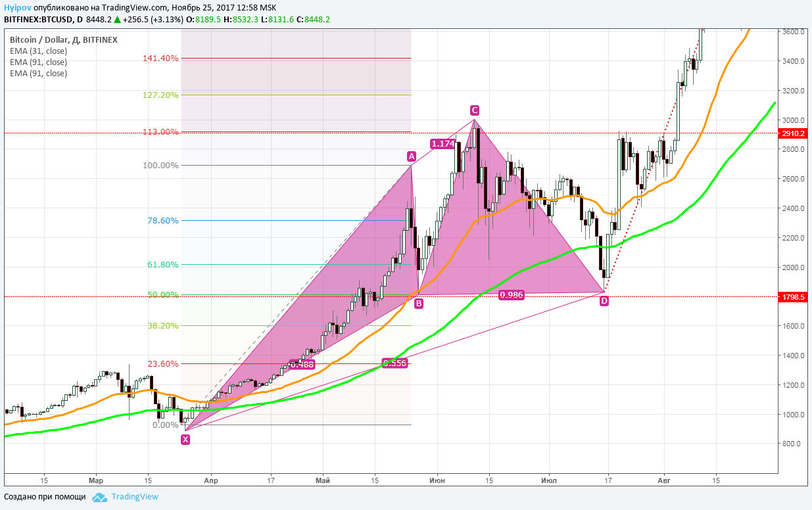
Task: Click the 2910.2 red price tag
Action: click(x=793, y=133)
